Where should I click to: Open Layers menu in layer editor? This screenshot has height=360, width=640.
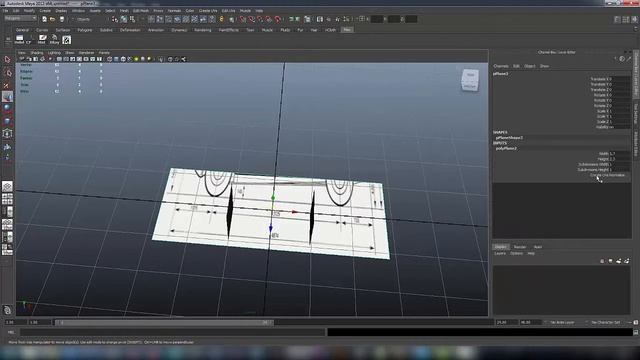500,253
